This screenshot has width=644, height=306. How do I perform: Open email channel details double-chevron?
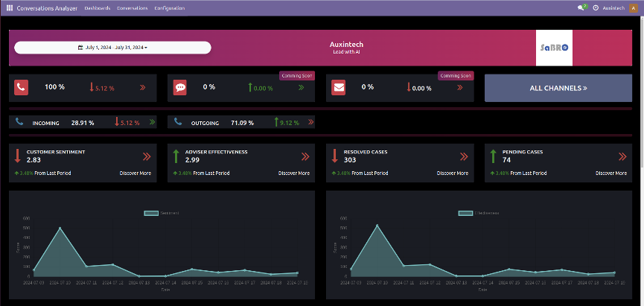pos(459,88)
